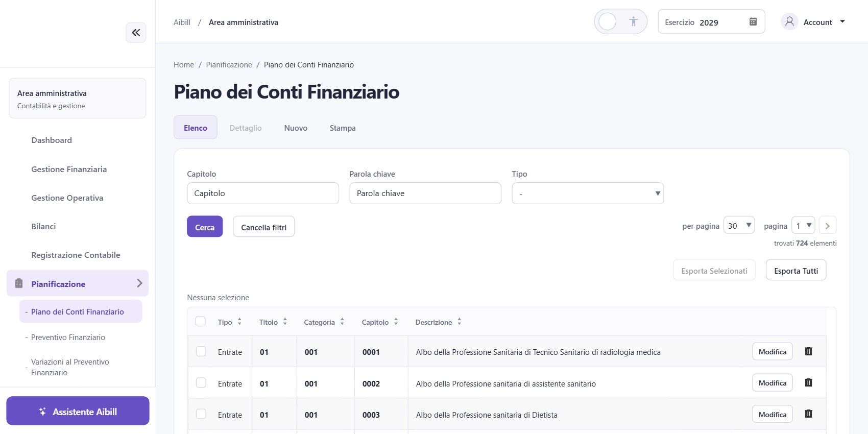
Task: Open the Area amministrativa selector card
Action: [78, 99]
